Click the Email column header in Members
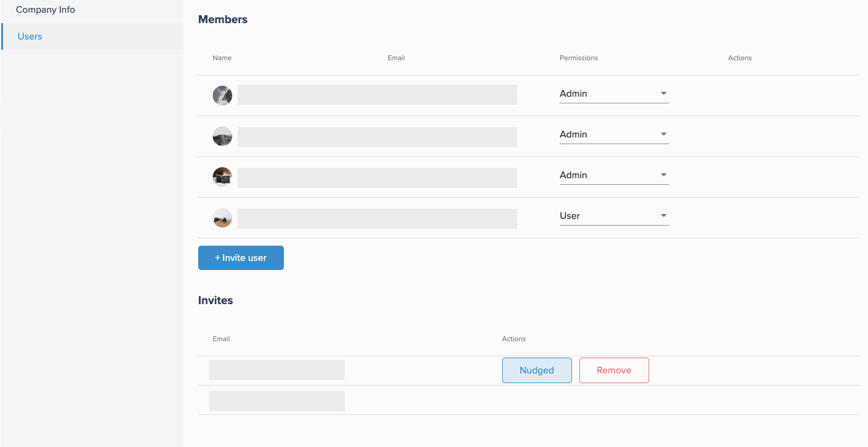 coord(396,58)
